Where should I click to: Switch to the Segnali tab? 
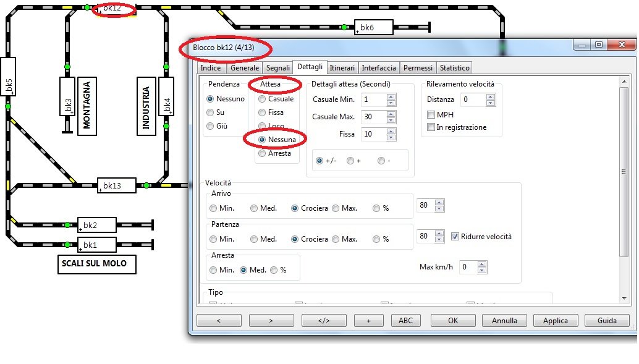(x=277, y=68)
